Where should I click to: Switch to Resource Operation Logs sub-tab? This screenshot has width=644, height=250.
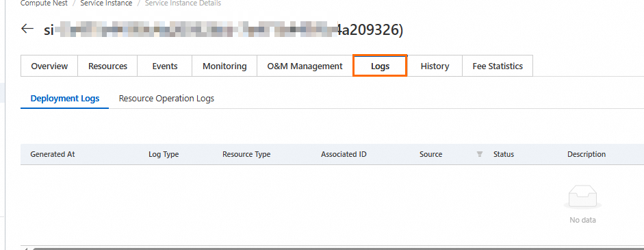[x=166, y=99]
